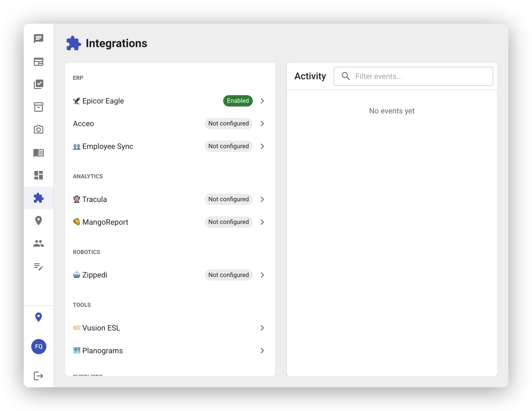The width and height of the screenshot is (532, 411).
Task: Open the messages panel in the sidebar
Action: (x=39, y=39)
